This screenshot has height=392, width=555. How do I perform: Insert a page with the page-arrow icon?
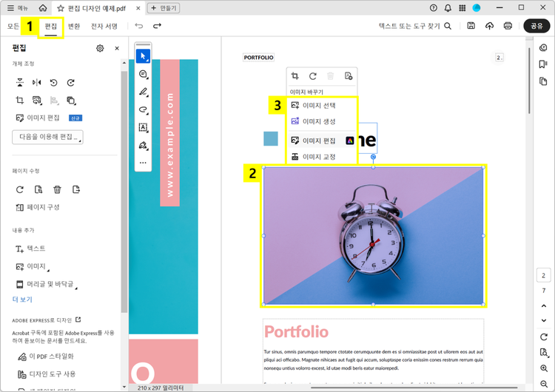pyautogui.click(x=75, y=189)
